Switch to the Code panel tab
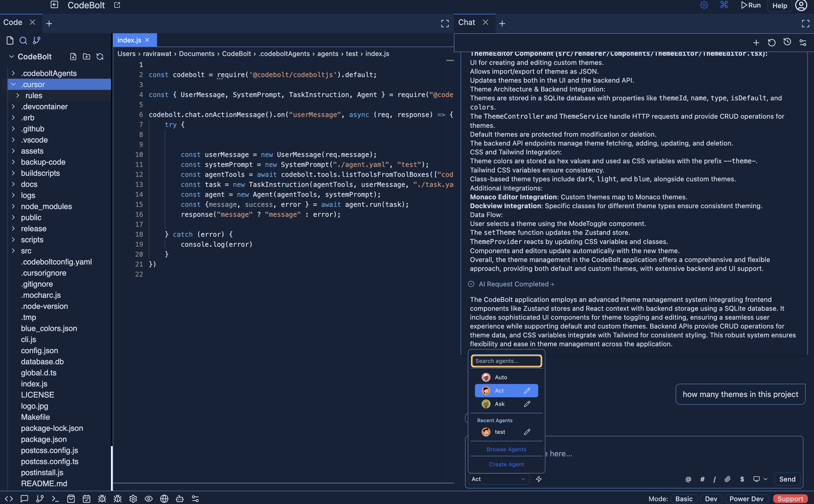This screenshot has width=814, height=504. pyautogui.click(x=13, y=22)
